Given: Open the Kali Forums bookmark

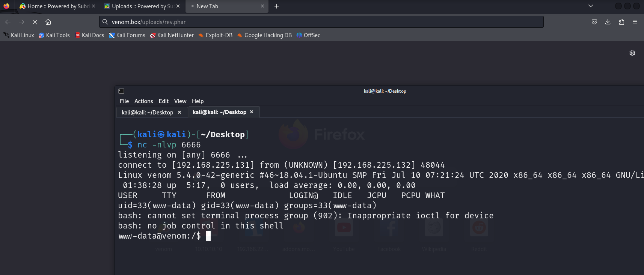Looking at the screenshot, I should pos(127,35).
